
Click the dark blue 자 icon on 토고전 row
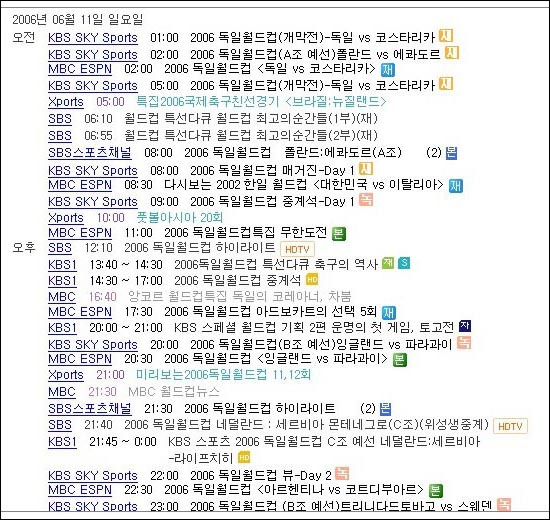[x=465, y=326]
